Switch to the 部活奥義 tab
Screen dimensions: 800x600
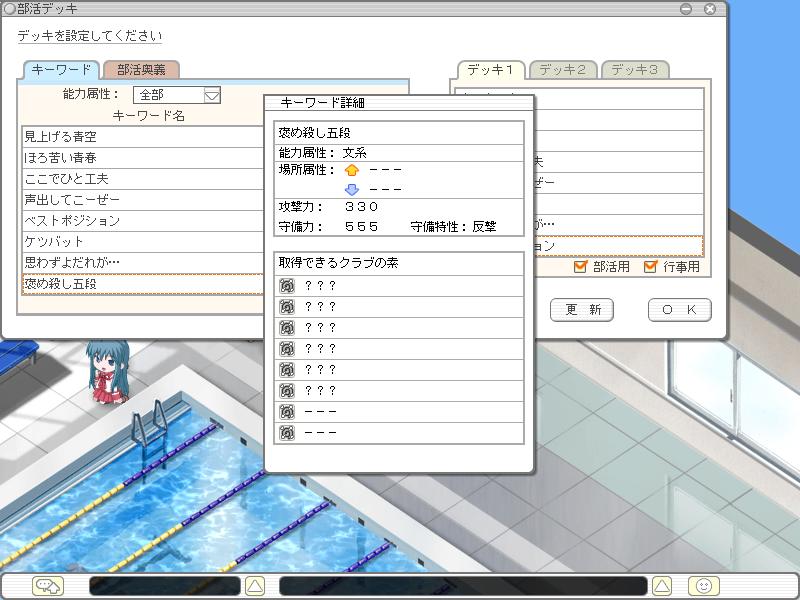[x=141, y=70]
